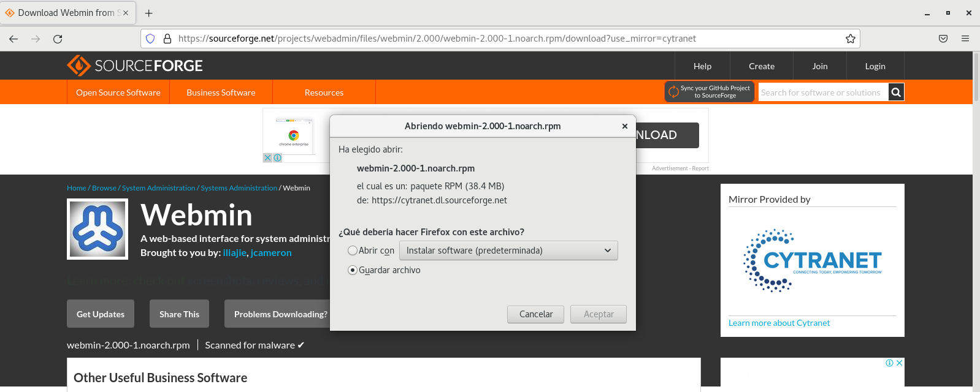This screenshot has height=392, width=980.
Task: Click the 'Get Updates' button
Action: (101, 314)
